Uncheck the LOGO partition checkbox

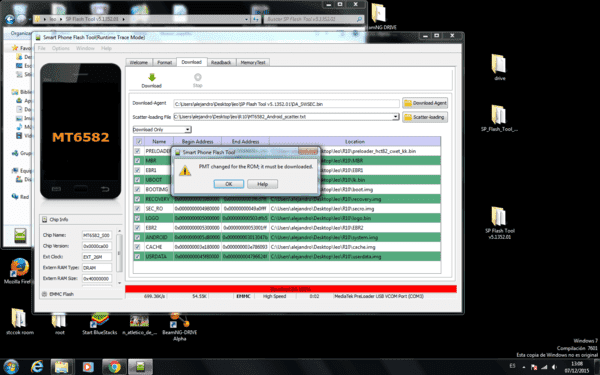(x=137, y=218)
